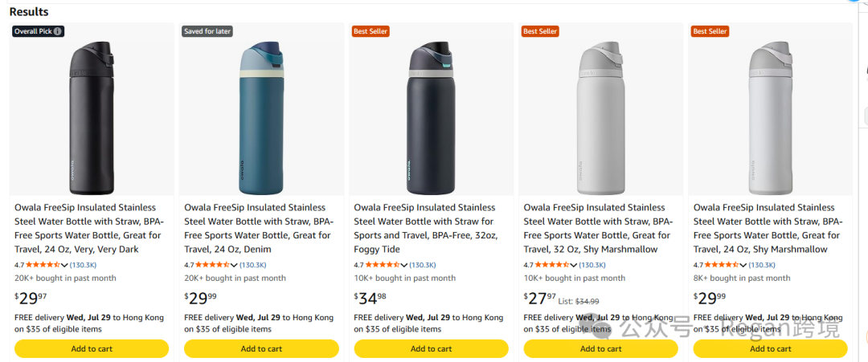868x362 pixels.
Task: Open star rating of Very, Very Dark bottle
Action: click(43, 266)
